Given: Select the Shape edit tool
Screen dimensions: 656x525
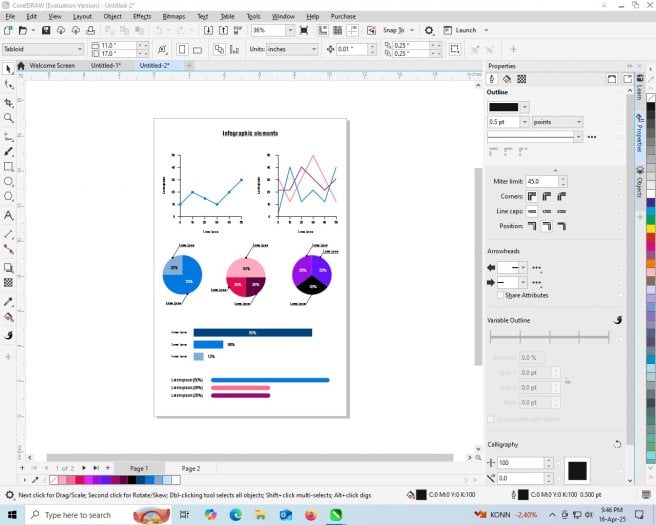Looking at the screenshot, I should [x=8, y=85].
